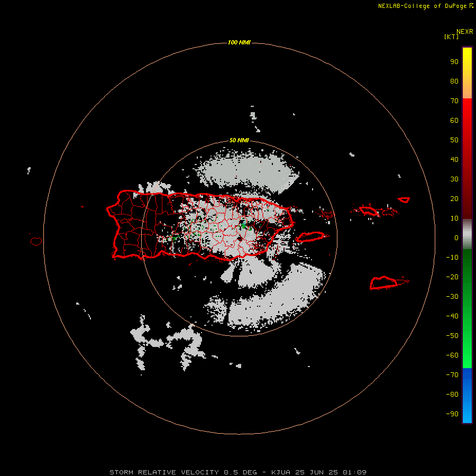
Task: Click the -90 value on velocity scale
Action: (x=452, y=414)
